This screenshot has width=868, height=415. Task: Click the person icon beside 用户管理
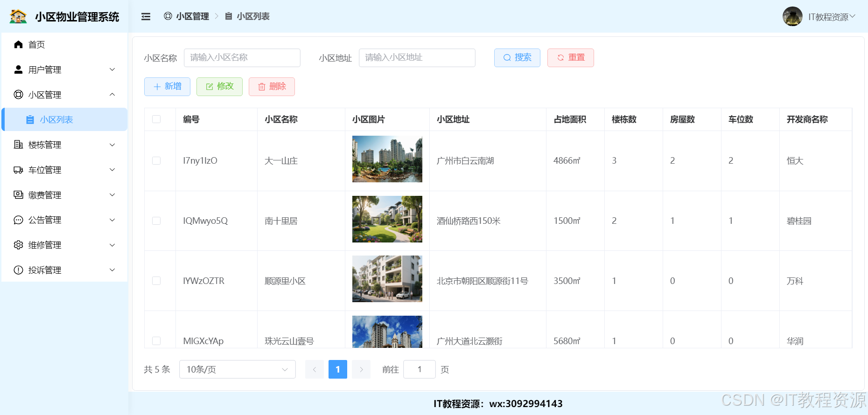click(19, 69)
